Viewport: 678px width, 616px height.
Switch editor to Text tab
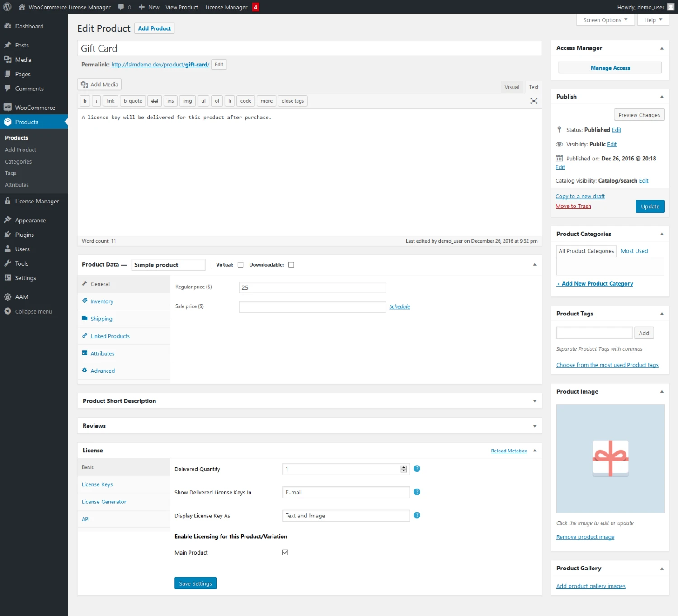pos(533,87)
